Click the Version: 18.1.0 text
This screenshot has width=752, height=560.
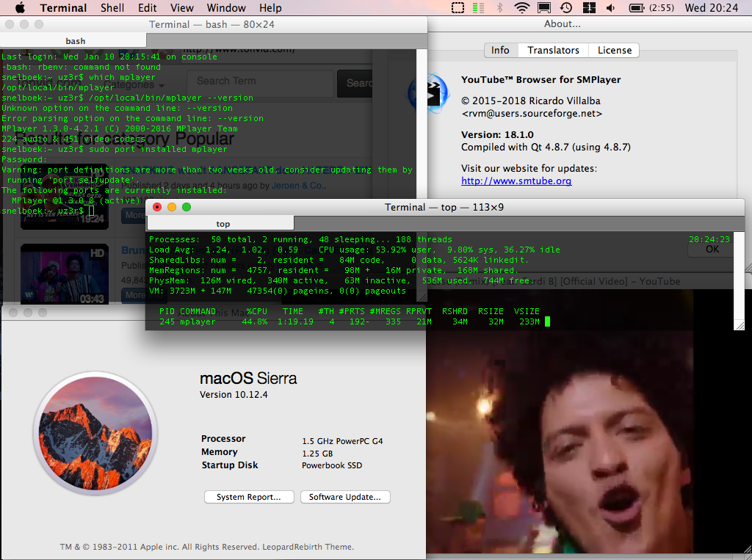pyautogui.click(x=497, y=135)
